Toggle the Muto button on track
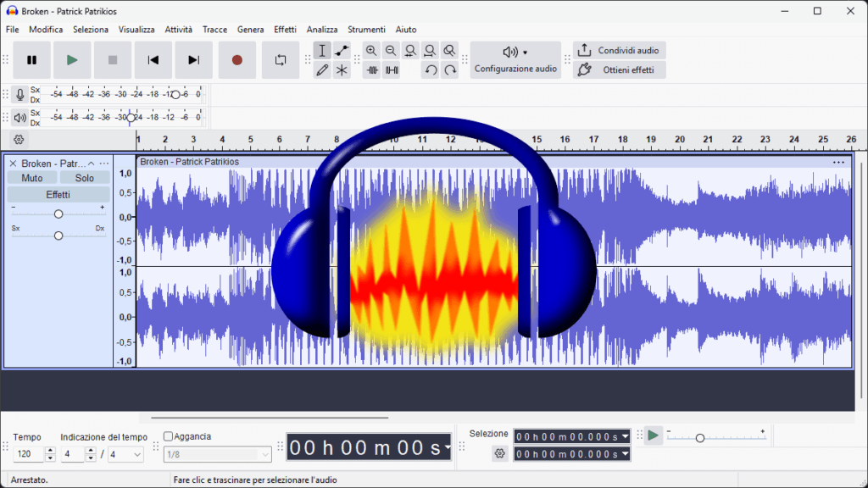Image resolution: width=868 pixels, height=488 pixels. pyautogui.click(x=31, y=178)
